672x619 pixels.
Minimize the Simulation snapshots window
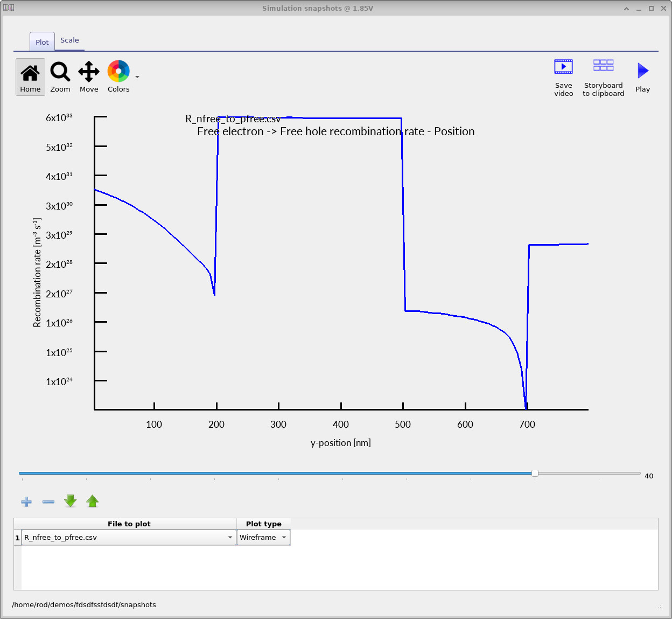coord(639,9)
